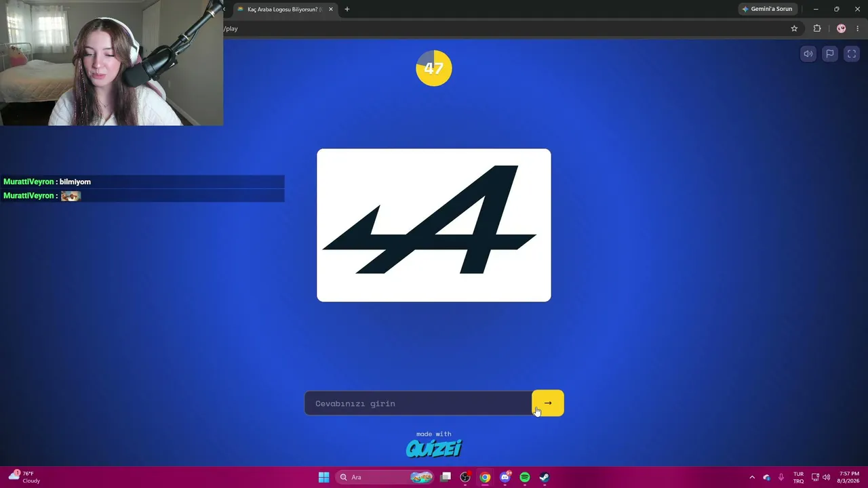Image resolution: width=868 pixels, height=488 pixels.
Task: Focus the Cevabınızı girin answer field
Action: point(418,403)
